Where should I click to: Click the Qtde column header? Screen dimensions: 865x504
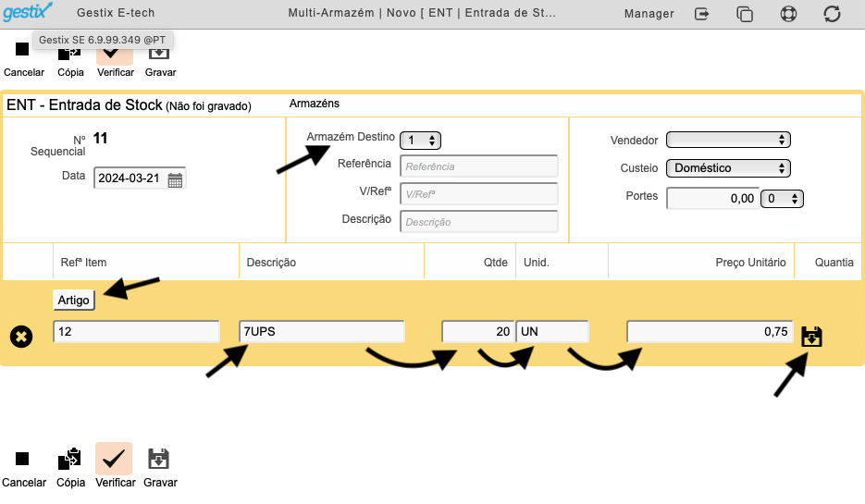pyautogui.click(x=495, y=263)
